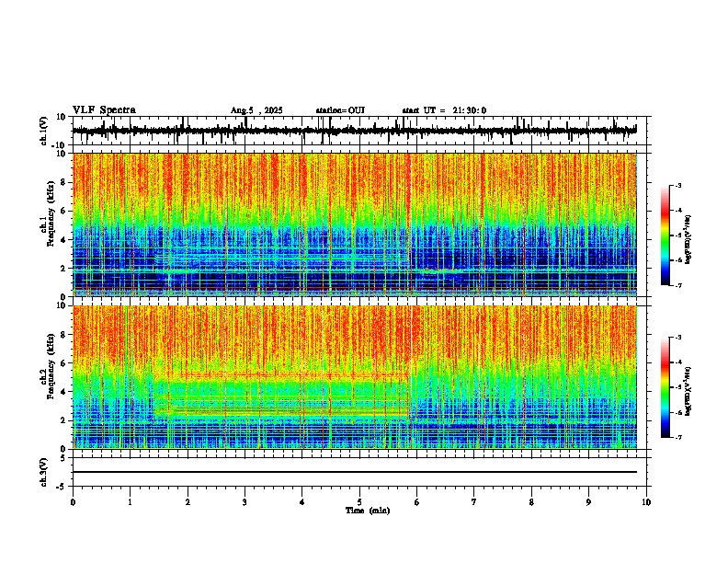Click the ch.3(V) axis label
Screen dimensions: 728x563
pos(43,472)
